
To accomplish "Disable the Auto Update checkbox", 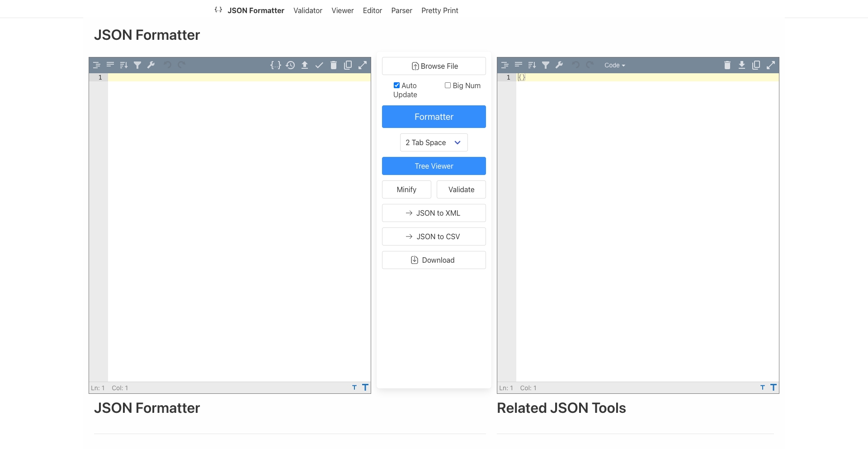I will tap(396, 85).
